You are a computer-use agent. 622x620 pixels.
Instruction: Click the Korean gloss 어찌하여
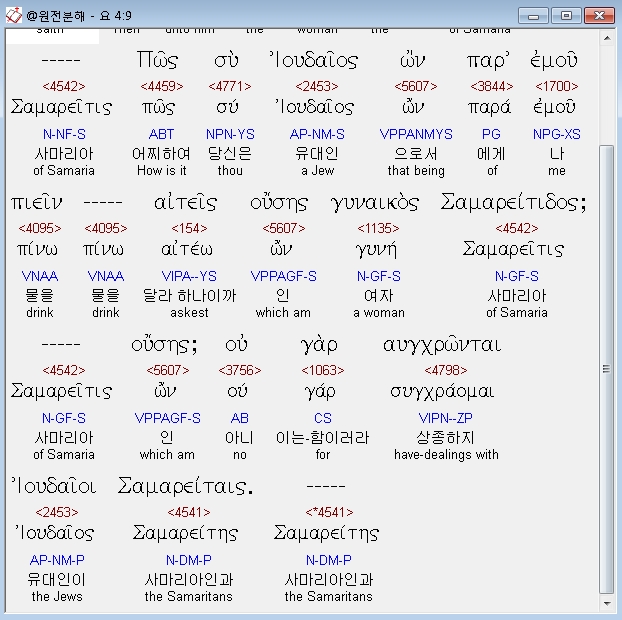(161, 154)
